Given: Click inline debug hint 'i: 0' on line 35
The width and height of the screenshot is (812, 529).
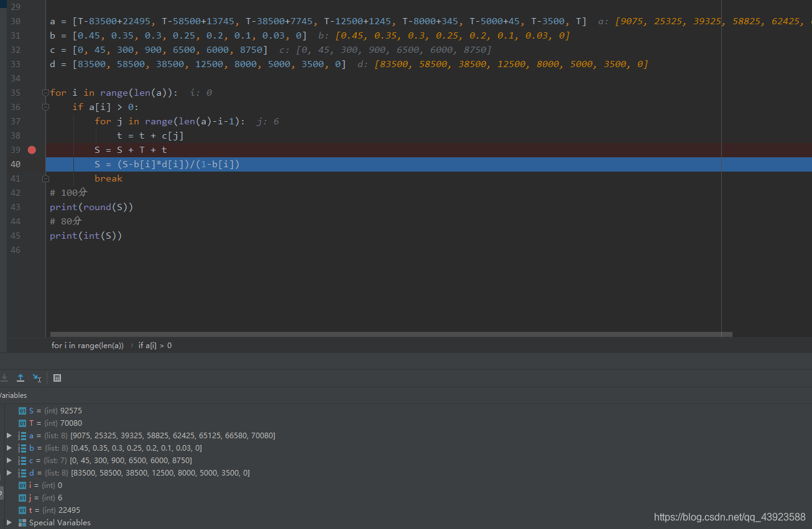Looking at the screenshot, I should pos(201,93).
